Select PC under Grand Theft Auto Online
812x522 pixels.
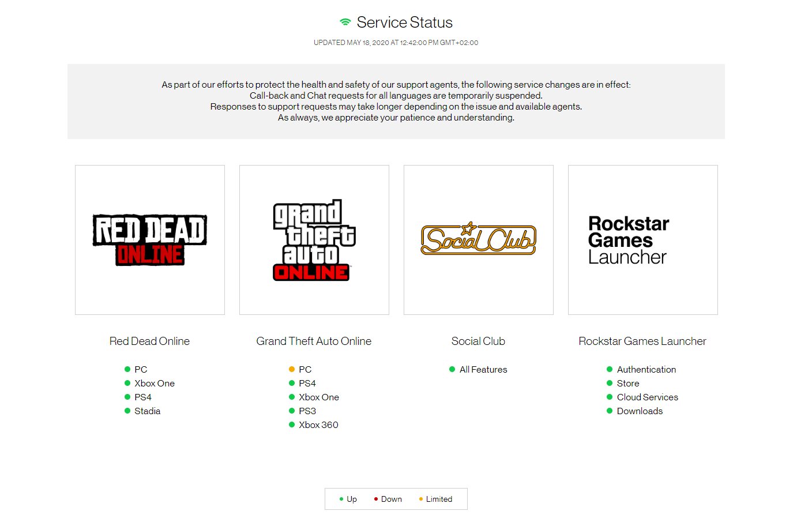305,369
